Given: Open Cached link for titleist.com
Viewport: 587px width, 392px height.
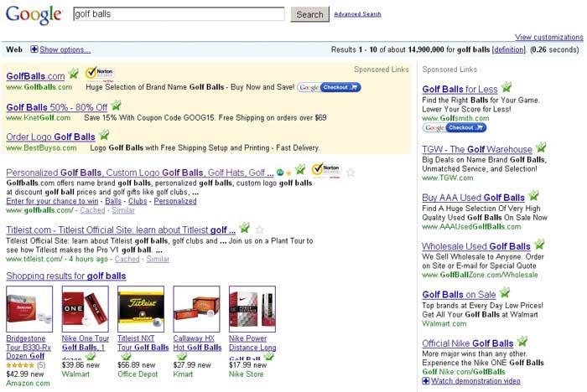Looking at the screenshot, I should click(x=127, y=259).
